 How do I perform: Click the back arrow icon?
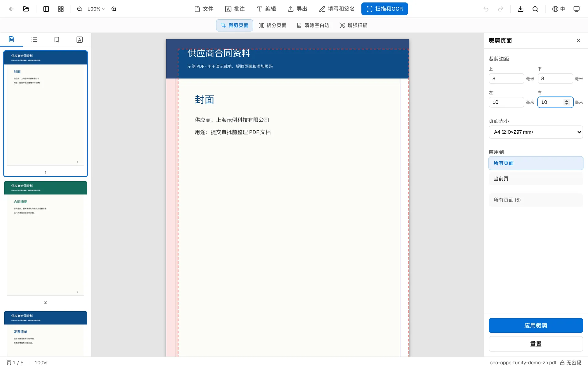coord(11,9)
